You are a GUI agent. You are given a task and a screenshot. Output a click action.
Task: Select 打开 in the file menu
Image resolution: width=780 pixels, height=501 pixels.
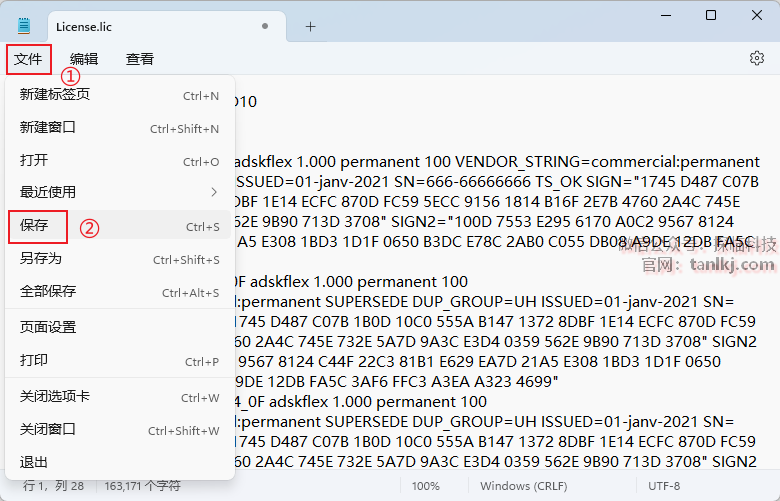point(119,161)
